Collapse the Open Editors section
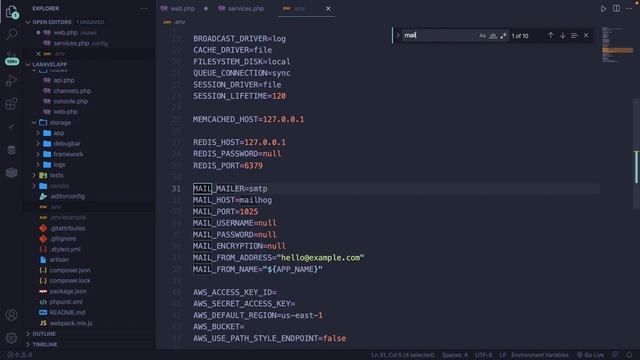Screen dimensions: 640x360 pyautogui.click(x=28, y=22)
